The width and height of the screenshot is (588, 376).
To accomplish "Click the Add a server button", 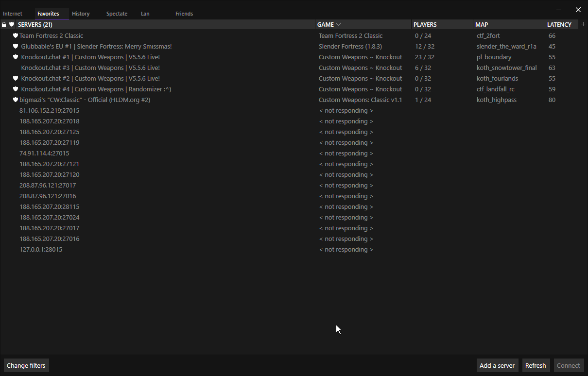I will pyautogui.click(x=497, y=365).
